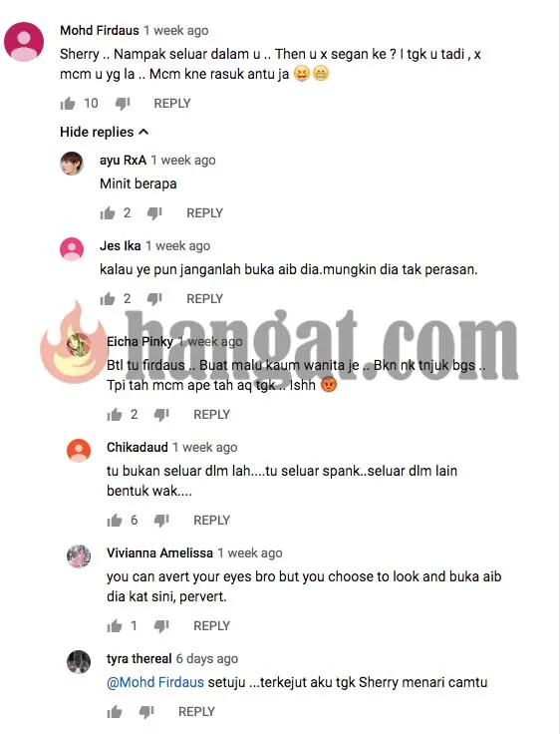Open the @Mohd Firdaus mention link

(x=155, y=682)
